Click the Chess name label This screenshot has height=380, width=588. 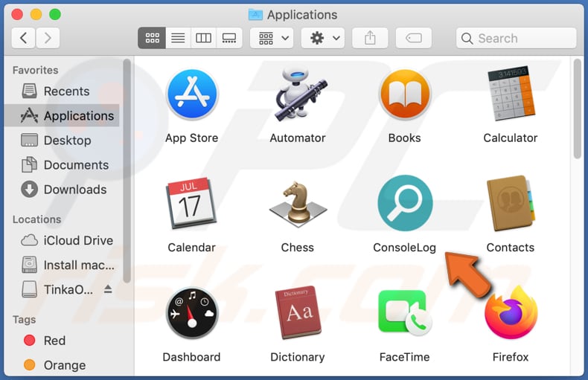(298, 248)
